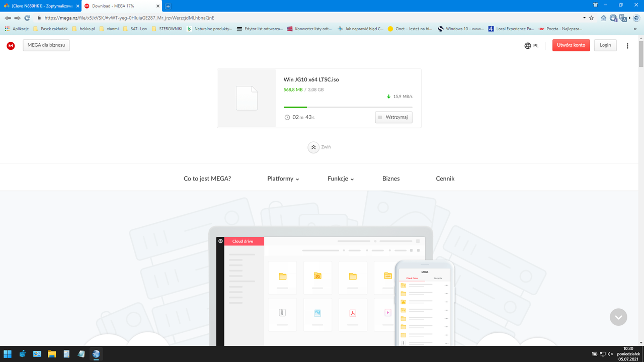Open the Onet bookmark
Screen dimensions: 644x362
click(x=410, y=29)
